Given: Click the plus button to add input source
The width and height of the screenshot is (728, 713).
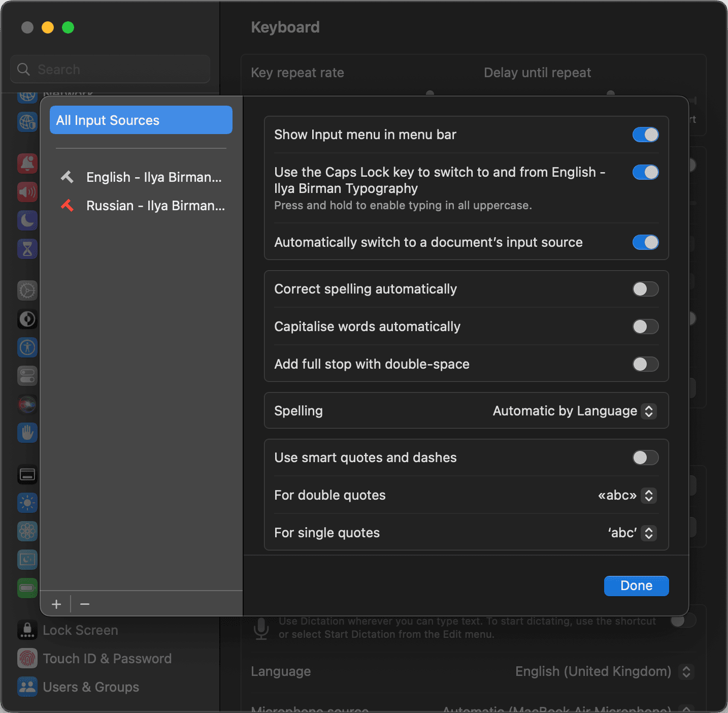Looking at the screenshot, I should 56,604.
